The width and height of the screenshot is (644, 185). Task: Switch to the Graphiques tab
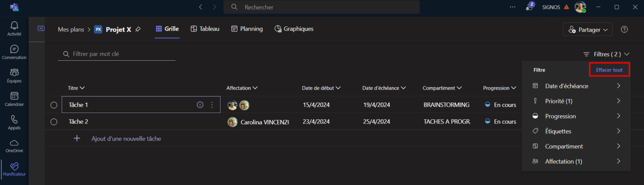(x=294, y=29)
